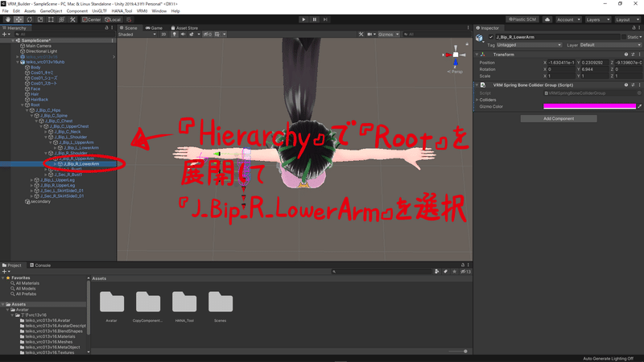Viewport: 644px width, 362px height.
Task: Select the Move tool in toolbar
Action: click(19, 19)
